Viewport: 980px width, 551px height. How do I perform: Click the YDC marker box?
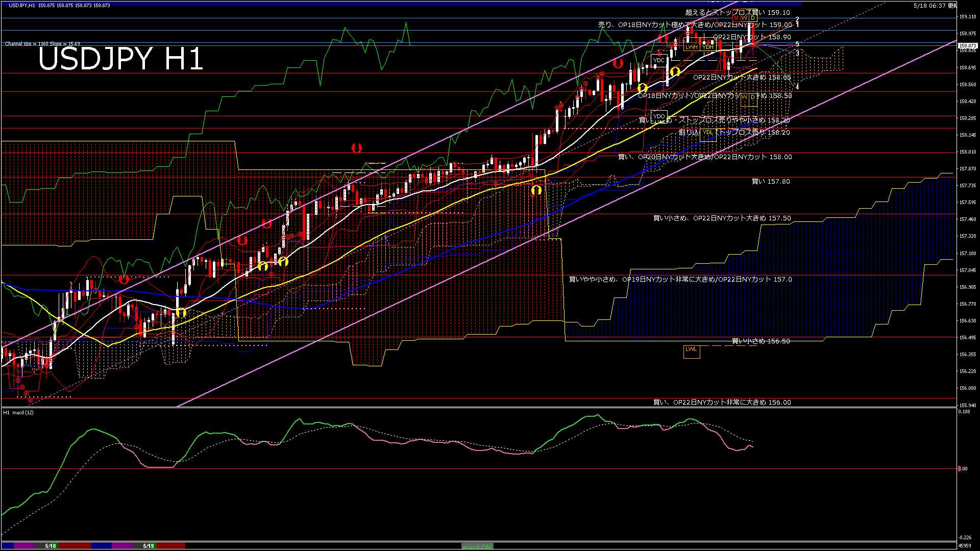[x=659, y=60]
